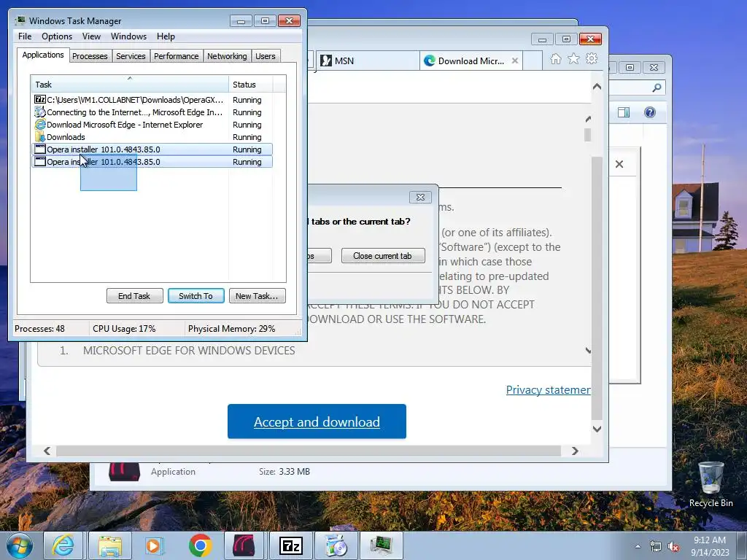
Task: Toggle the preview pane icon in Explorer window
Action: click(x=624, y=112)
